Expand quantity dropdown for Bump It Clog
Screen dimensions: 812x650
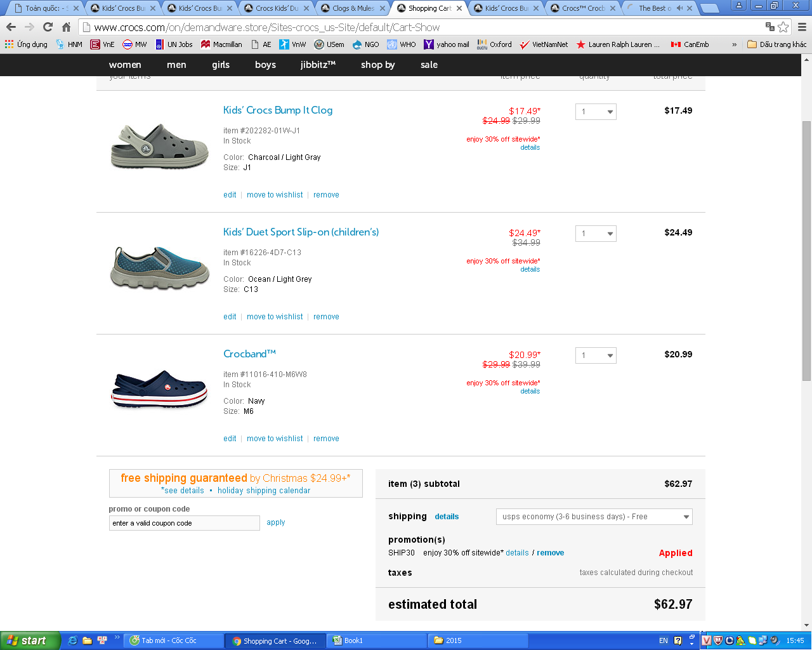(x=596, y=112)
